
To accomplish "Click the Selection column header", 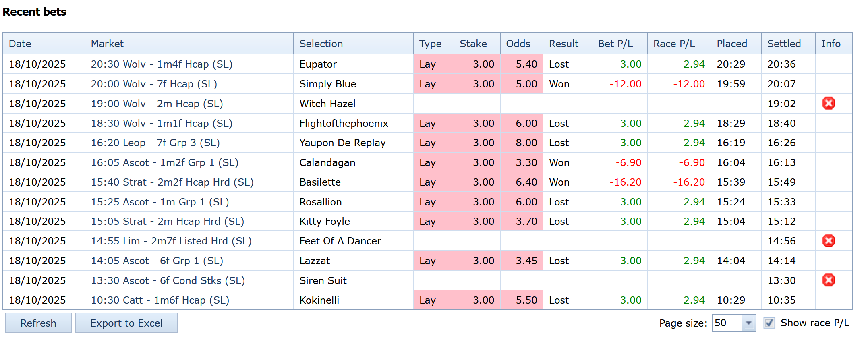I will coord(321,43).
